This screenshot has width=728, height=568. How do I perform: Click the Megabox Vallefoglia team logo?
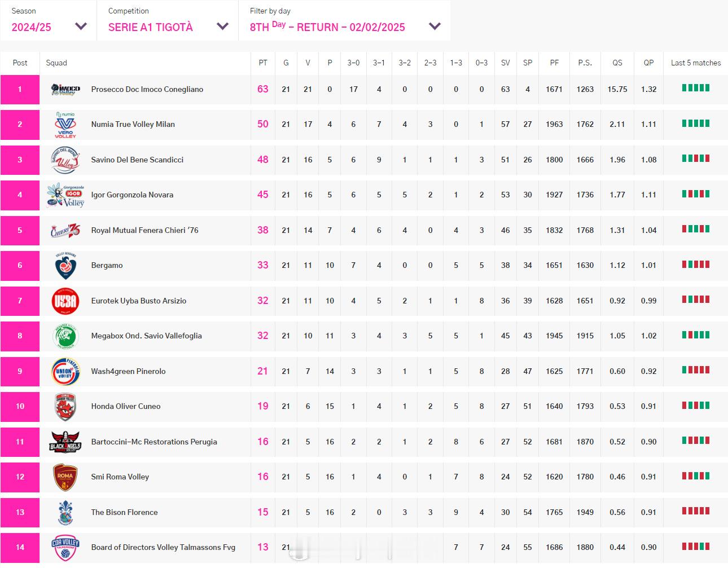[x=65, y=336]
